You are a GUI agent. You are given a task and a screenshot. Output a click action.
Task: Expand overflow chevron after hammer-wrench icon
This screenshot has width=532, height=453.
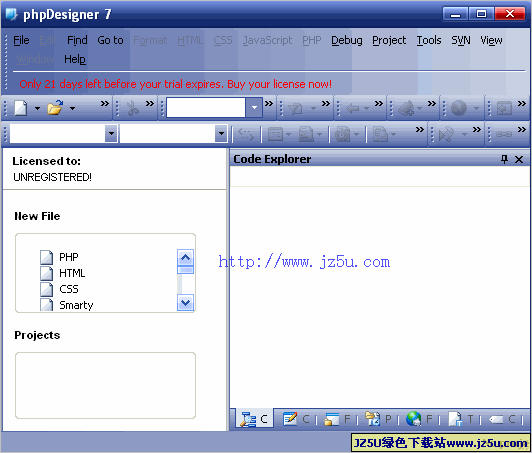477,129
